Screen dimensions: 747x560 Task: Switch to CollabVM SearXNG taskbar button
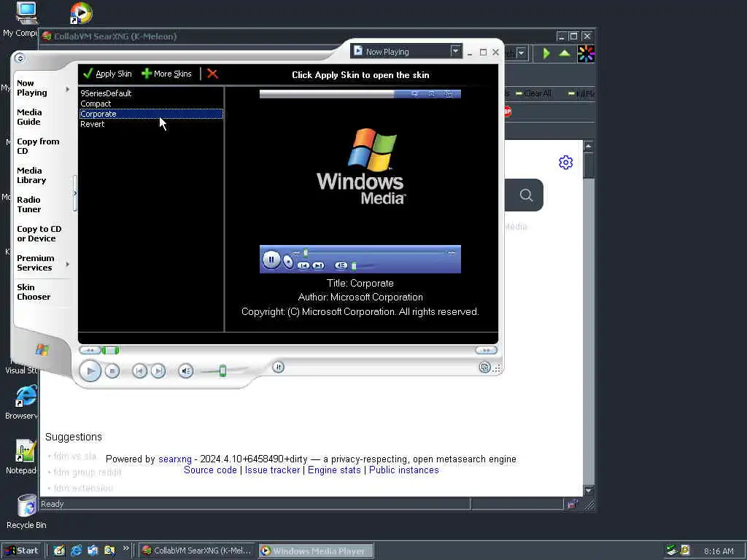coord(198,551)
